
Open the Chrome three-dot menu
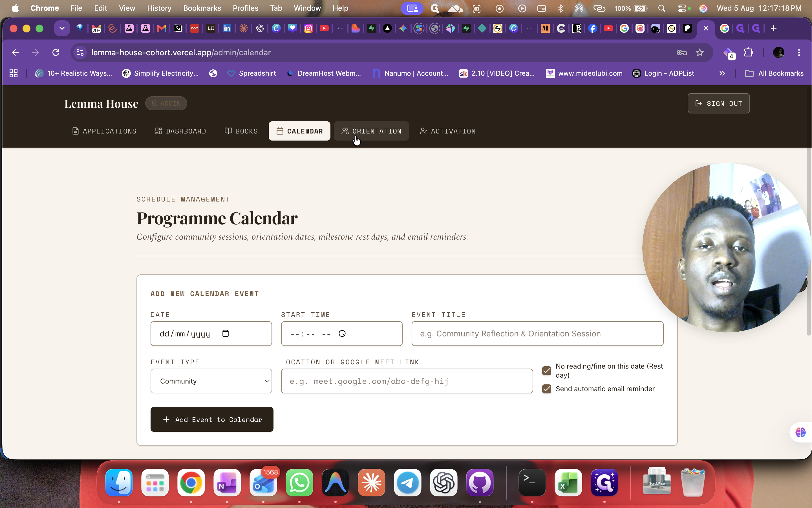799,52
